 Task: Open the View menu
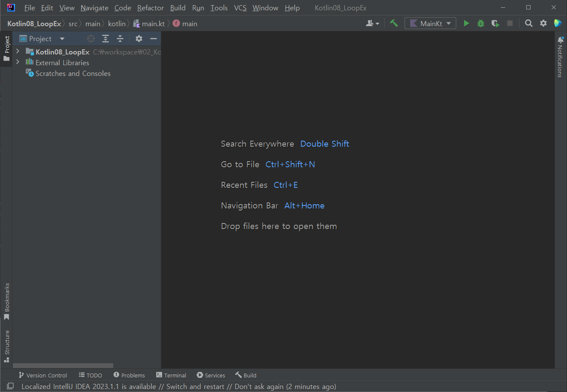(x=67, y=8)
